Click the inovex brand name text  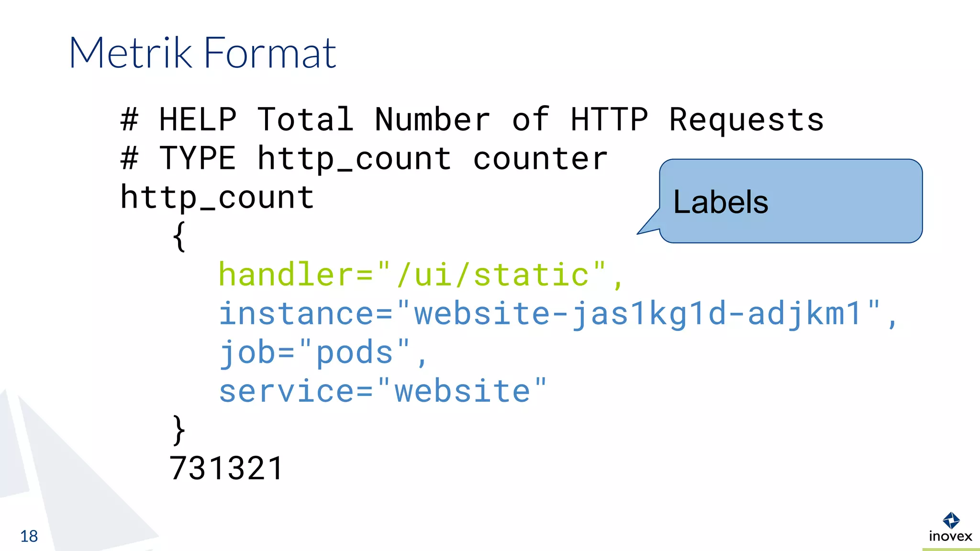click(x=950, y=536)
